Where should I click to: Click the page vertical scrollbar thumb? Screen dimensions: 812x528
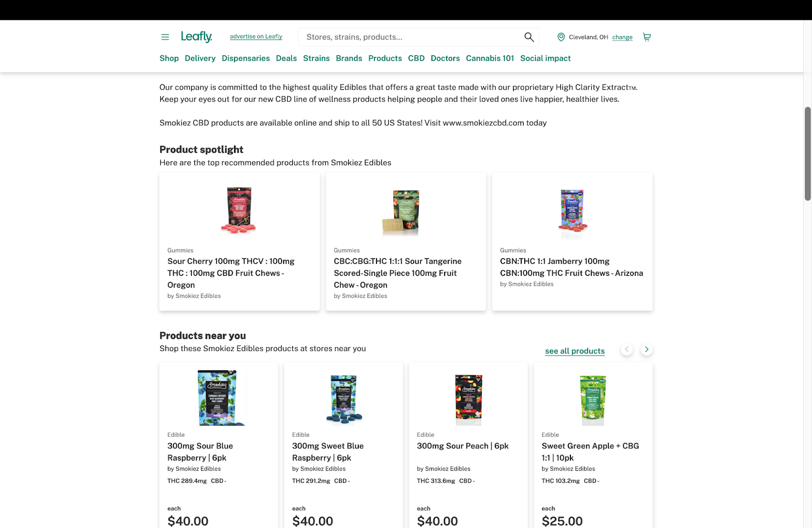click(x=807, y=154)
